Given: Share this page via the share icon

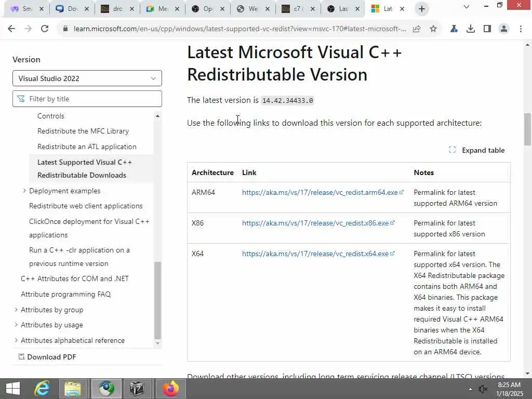Looking at the screenshot, I should coord(417,29).
